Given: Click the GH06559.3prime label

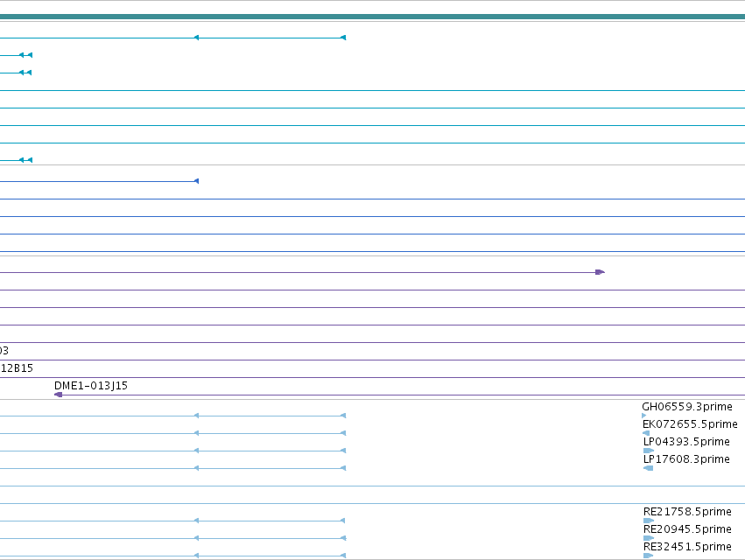Looking at the screenshot, I should (x=687, y=407).
